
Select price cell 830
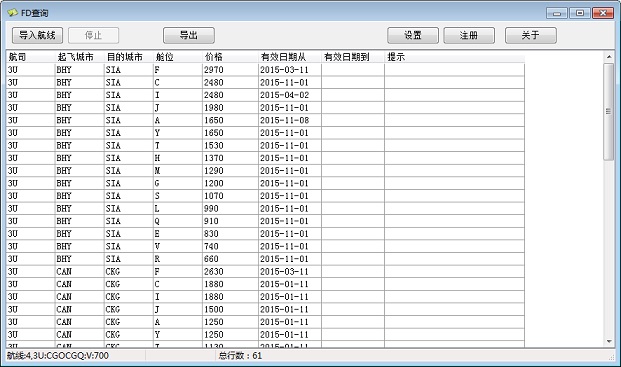point(230,234)
